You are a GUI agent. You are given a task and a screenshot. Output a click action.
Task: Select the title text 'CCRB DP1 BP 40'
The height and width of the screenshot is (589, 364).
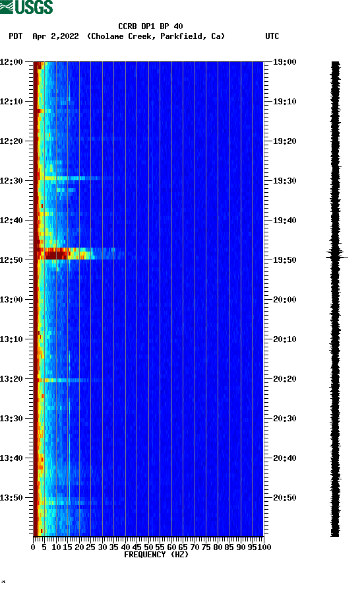point(150,26)
